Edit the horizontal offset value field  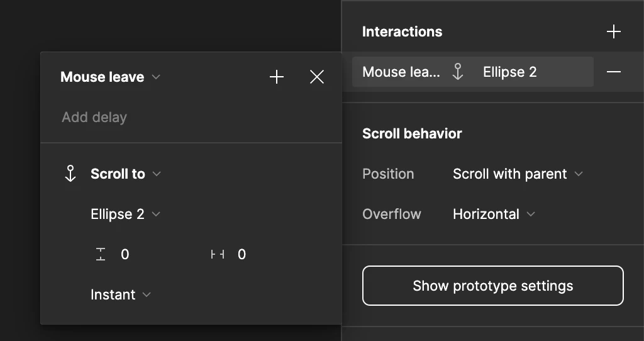tap(242, 255)
